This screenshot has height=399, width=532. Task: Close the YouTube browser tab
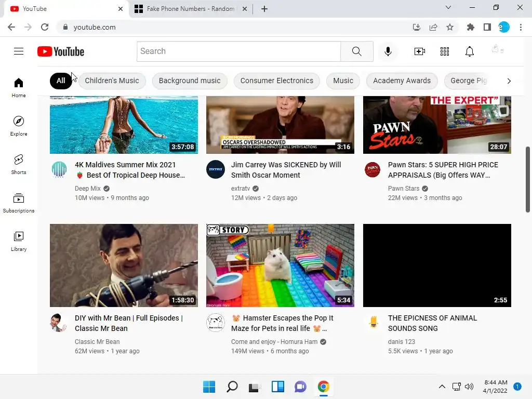pos(121,9)
